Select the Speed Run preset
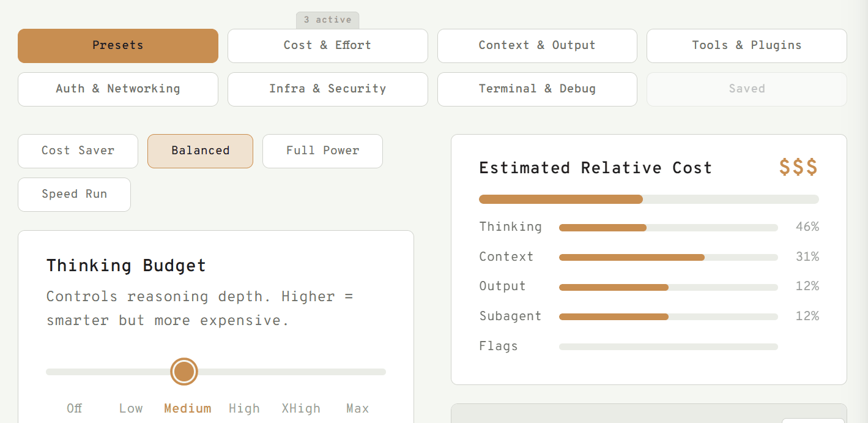 (x=74, y=194)
